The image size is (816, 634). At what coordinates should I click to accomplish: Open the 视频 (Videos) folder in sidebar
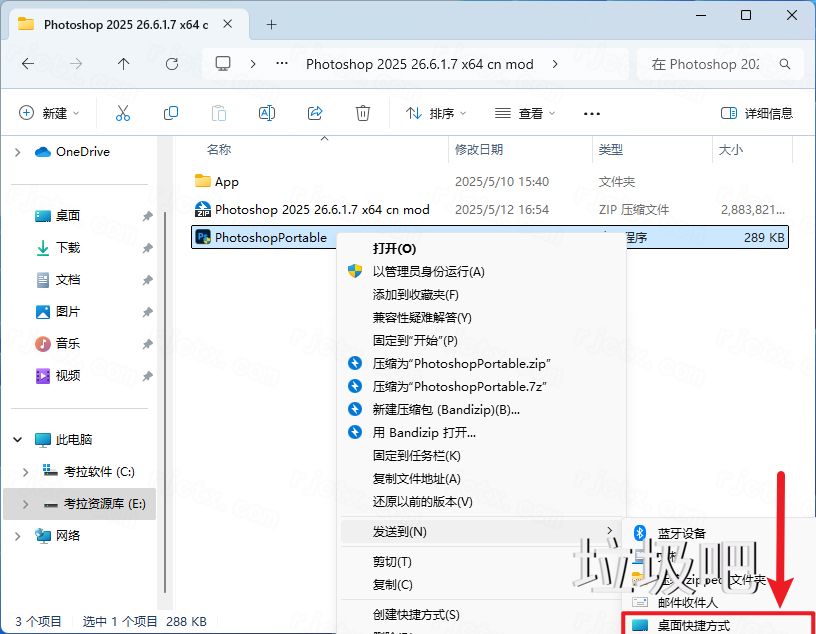pos(68,376)
